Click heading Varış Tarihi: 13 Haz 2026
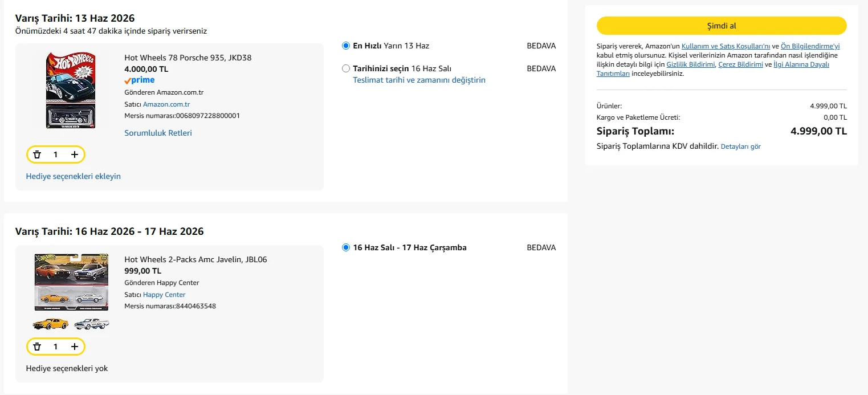This screenshot has height=395, width=868. pyautogui.click(x=75, y=18)
